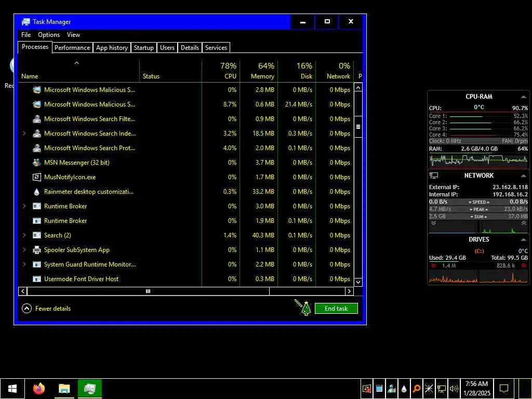Click the Runtime Broker icon in the 1.9 MB row
The width and height of the screenshot is (532, 399).
(37, 221)
